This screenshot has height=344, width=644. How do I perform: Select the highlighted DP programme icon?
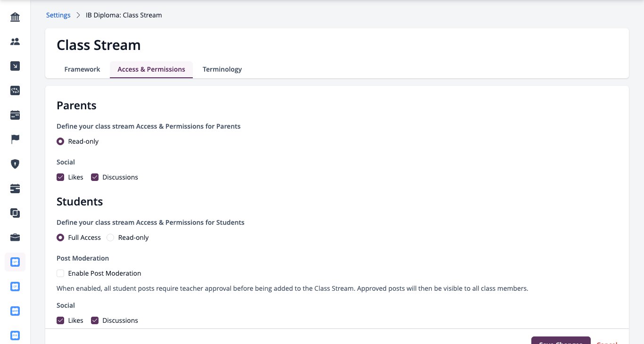15,262
